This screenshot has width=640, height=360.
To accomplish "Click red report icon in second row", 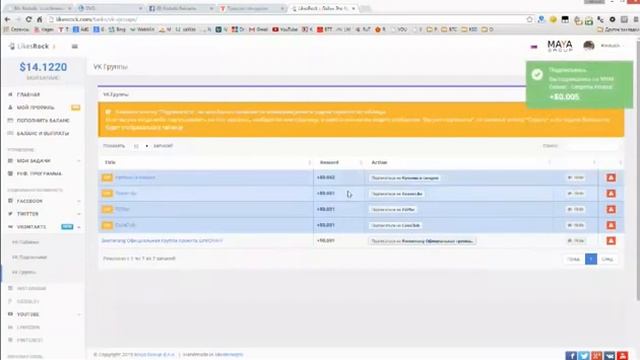I will [611, 193].
